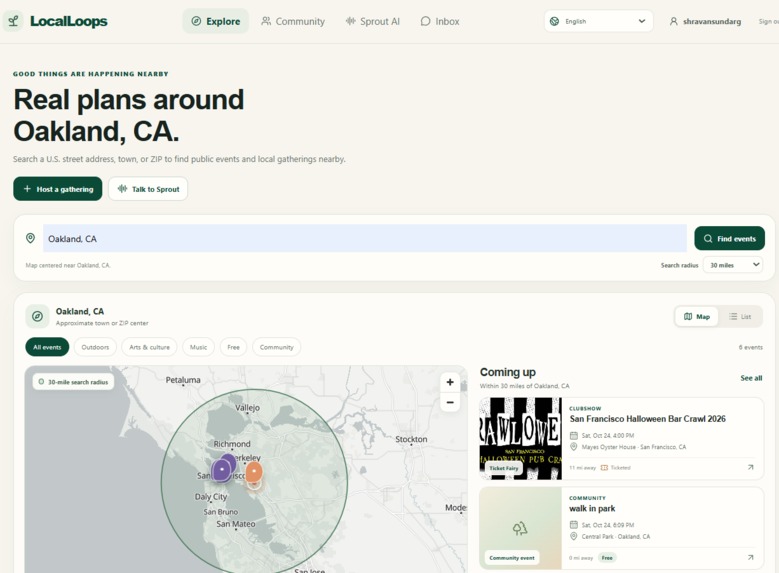The height and width of the screenshot is (573, 779).
Task: Open San Francisco Halloween Bar Crawl 2026 title
Action: [x=647, y=419]
